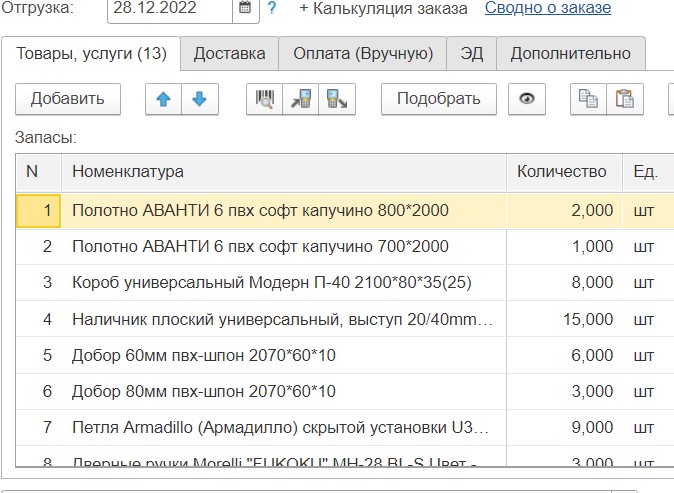Open the Оплата (Вручную) tab
The image size is (674, 493).
click(362, 53)
